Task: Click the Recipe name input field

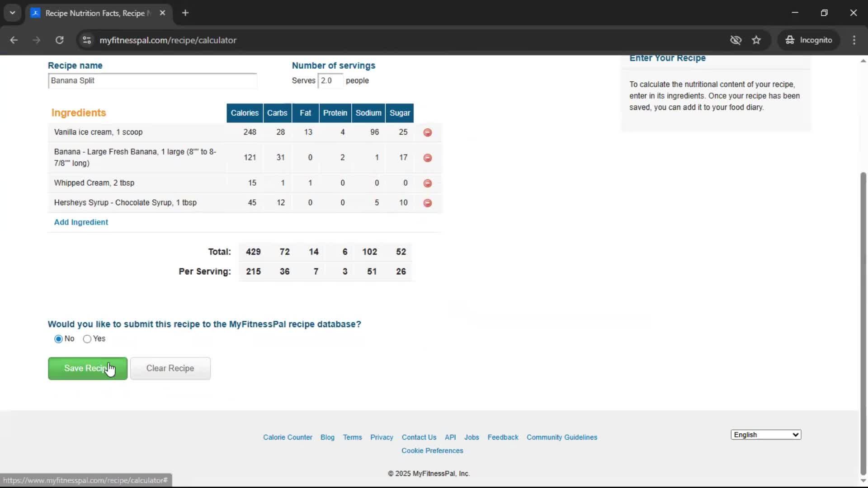Action: 152,81
